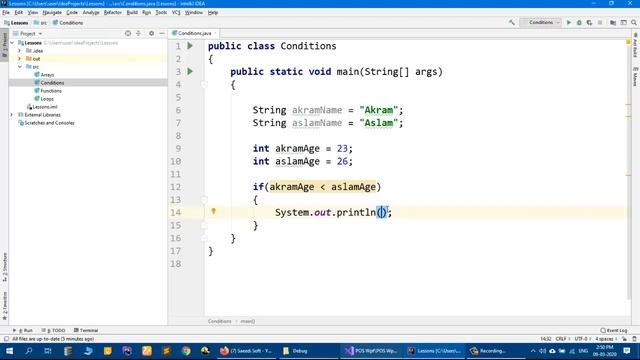This screenshot has width=640, height=360.
Task: Fold the if block at line 13
Action: pos(204,200)
